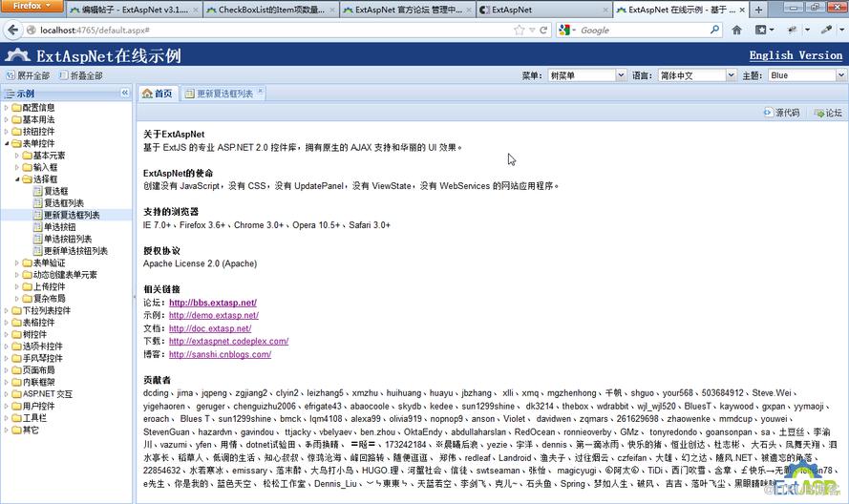Click the 基本用法 folder icon
The height and width of the screenshot is (504, 849).
(x=17, y=119)
